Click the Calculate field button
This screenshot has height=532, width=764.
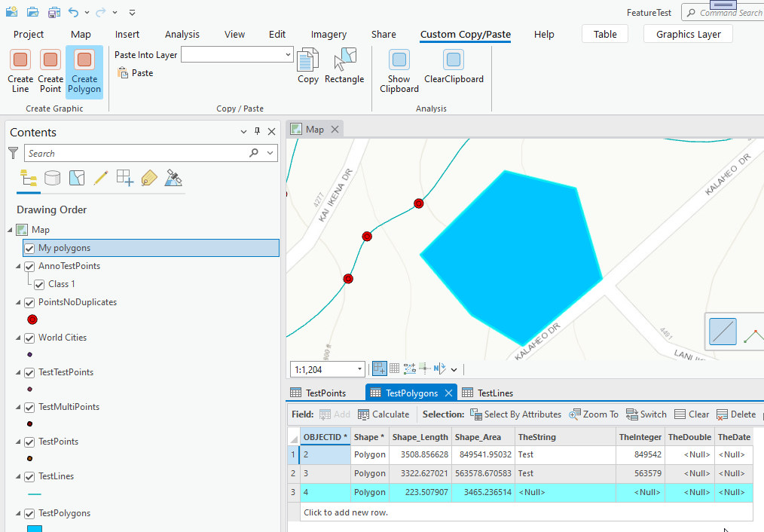tap(384, 414)
